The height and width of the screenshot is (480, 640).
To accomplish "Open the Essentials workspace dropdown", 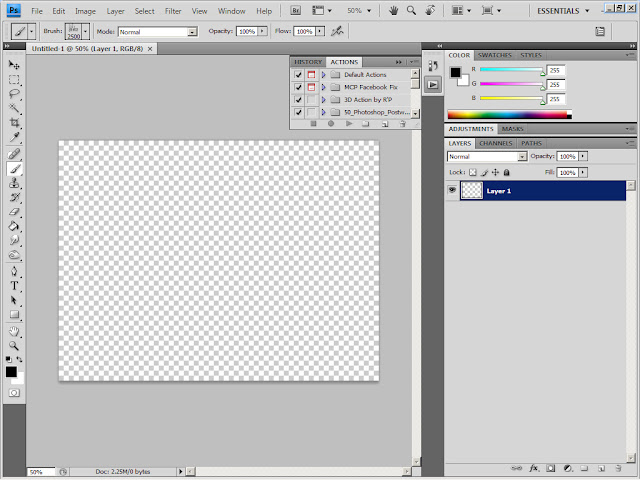I will [563, 11].
